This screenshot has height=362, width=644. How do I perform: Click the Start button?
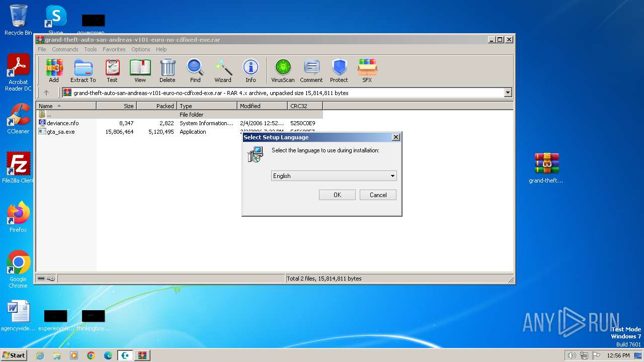click(x=14, y=355)
